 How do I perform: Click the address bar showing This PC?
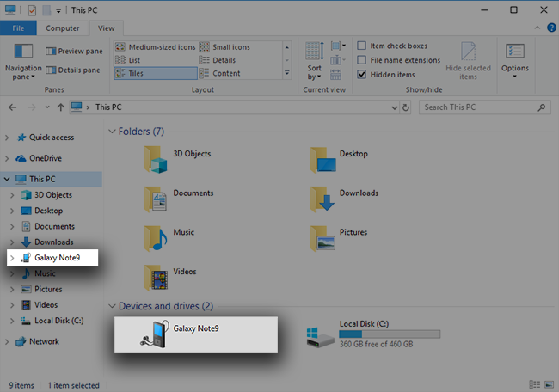click(x=234, y=107)
